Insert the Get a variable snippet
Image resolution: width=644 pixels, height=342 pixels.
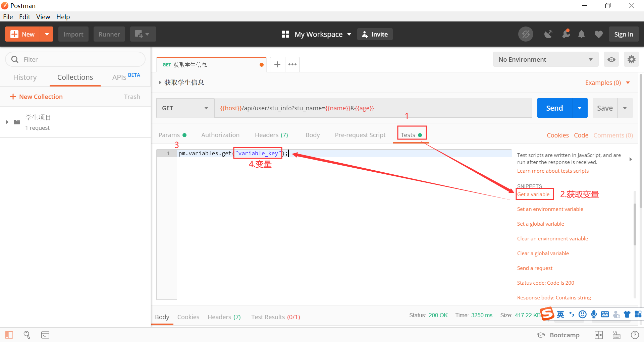pos(533,194)
